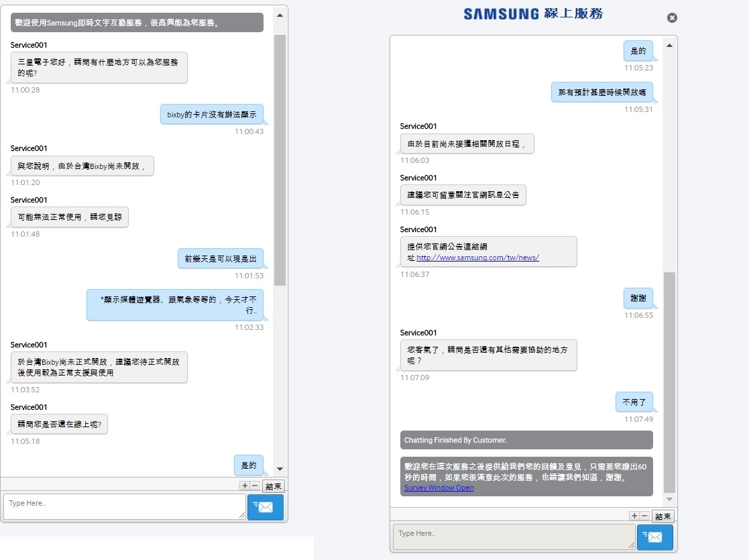This screenshot has width=749, height=560.
Task: Click the SAMSUNG 線上服務 header logo
Action: (533, 14)
